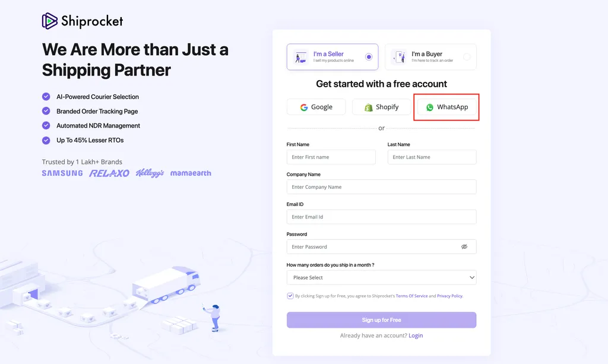Uncheck the Terms of Service agreement checkbox
Viewport: 608px width, 364px height.
(290, 296)
